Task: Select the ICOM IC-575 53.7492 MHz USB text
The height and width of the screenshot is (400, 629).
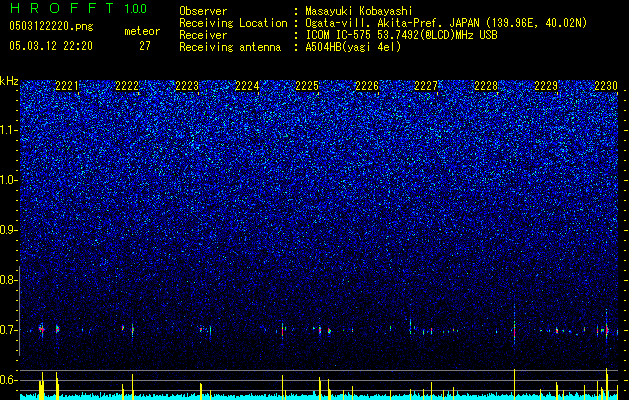Action: click(x=401, y=35)
